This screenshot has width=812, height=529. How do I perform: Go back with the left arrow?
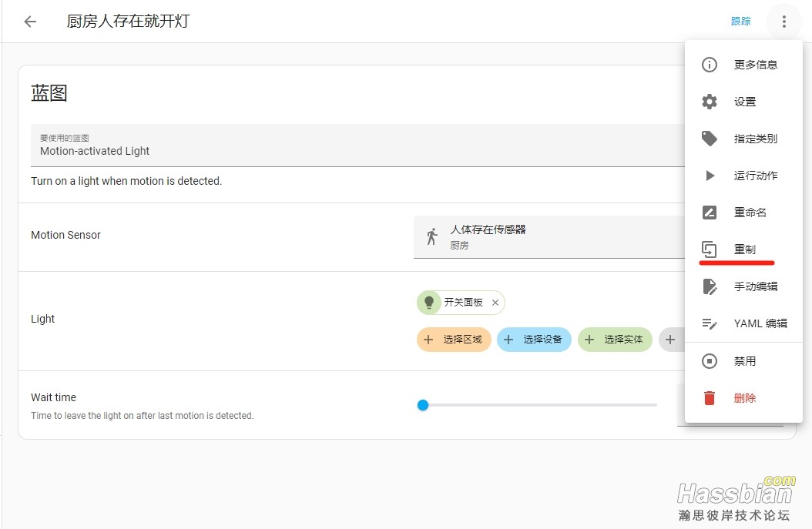pyautogui.click(x=31, y=22)
